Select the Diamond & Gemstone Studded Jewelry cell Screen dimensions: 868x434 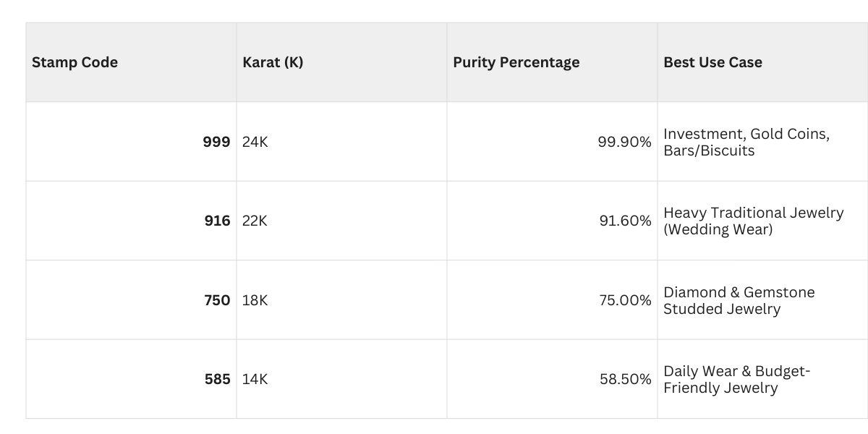point(739,301)
